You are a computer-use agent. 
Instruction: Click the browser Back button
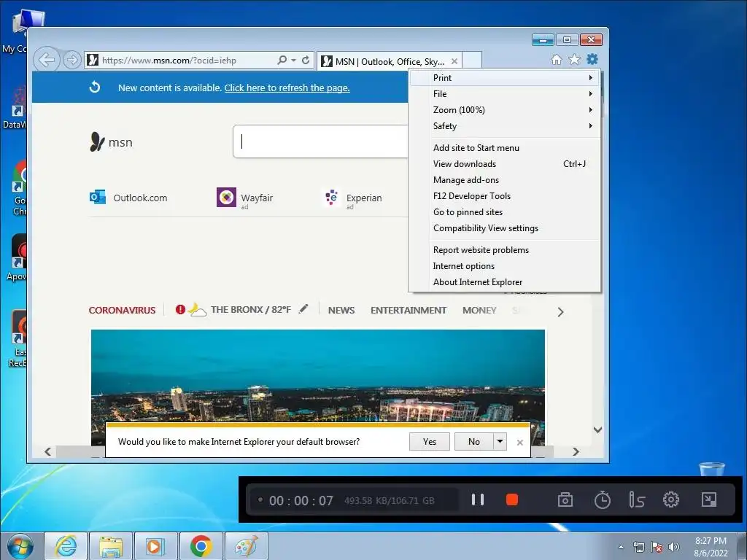(x=47, y=61)
